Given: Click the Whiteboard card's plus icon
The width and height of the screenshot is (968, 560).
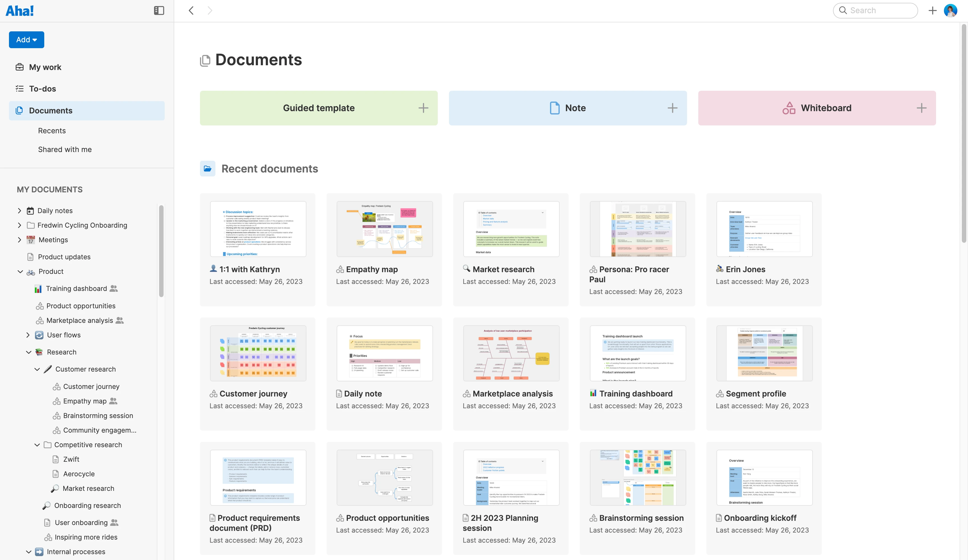Looking at the screenshot, I should tap(921, 108).
